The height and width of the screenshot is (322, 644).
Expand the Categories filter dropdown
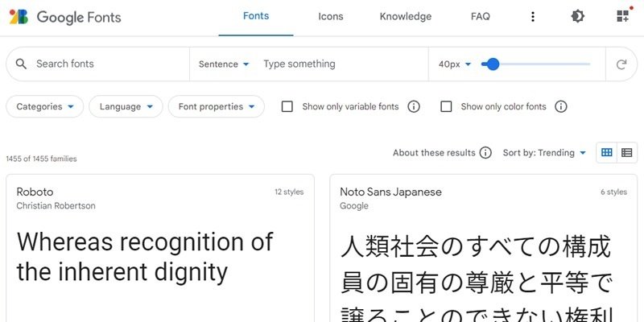pyautogui.click(x=45, y=107)
